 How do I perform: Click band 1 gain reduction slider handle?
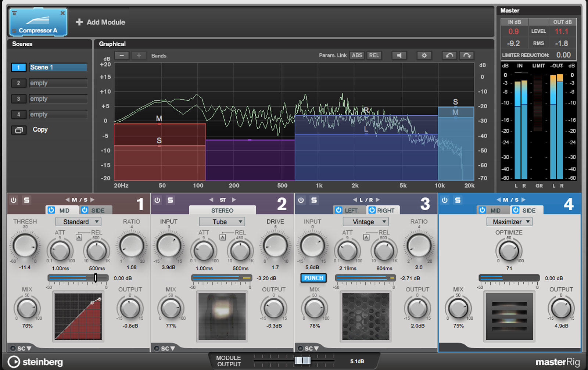click(x=96, y=278)
